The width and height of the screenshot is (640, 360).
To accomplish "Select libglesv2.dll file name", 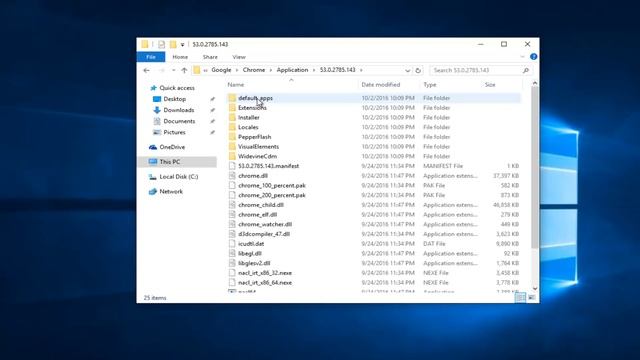I will (x=254, y=263).
